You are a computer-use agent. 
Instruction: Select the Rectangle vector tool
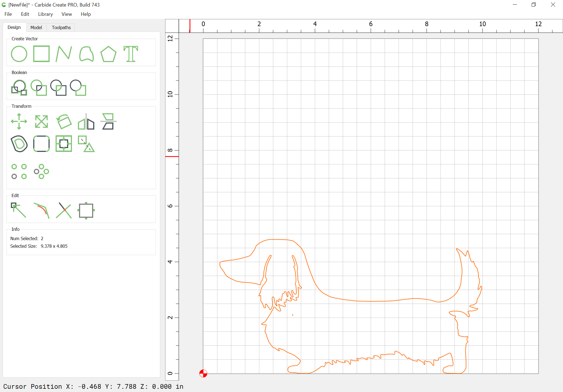(x=41, y=54)
